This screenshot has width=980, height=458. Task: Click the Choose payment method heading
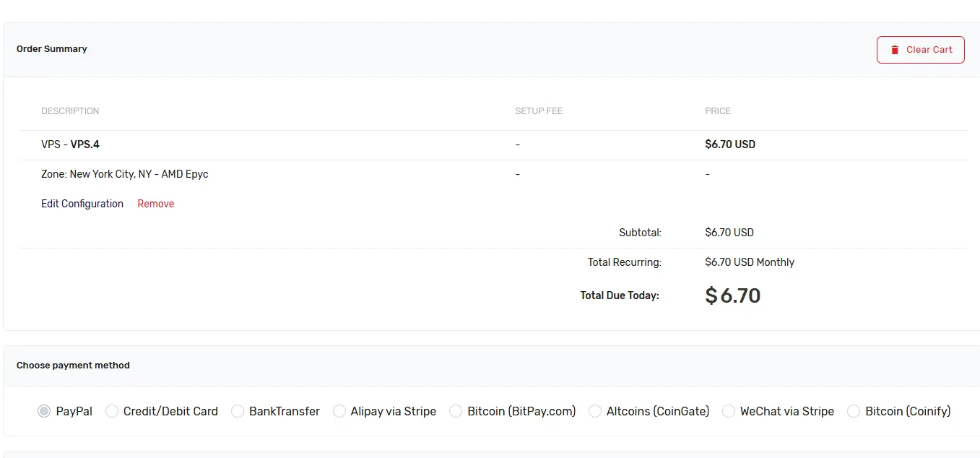[73, 366]
